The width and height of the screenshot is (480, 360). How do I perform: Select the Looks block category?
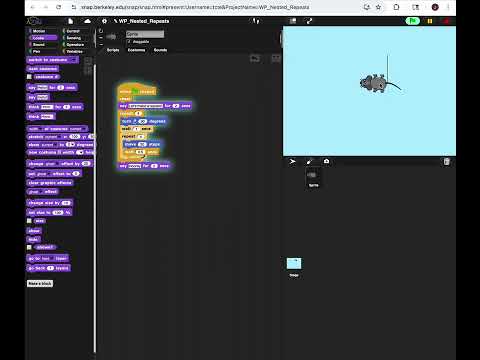[x=43, y=38]
